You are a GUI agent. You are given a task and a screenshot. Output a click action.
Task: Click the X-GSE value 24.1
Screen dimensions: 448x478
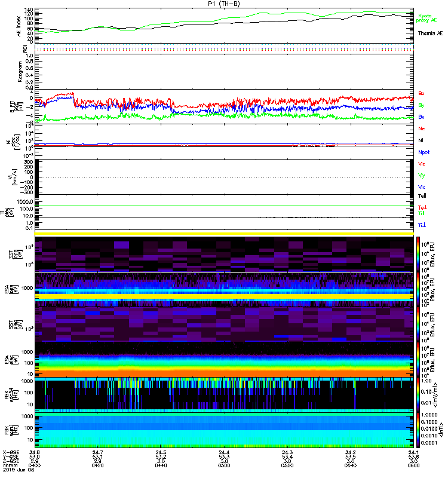413,452
